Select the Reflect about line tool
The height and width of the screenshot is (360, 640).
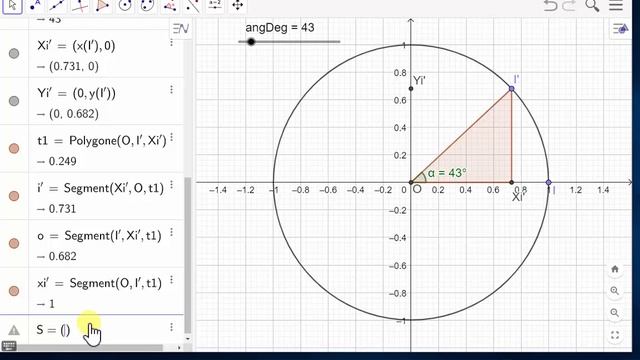(x=192, y=6)
